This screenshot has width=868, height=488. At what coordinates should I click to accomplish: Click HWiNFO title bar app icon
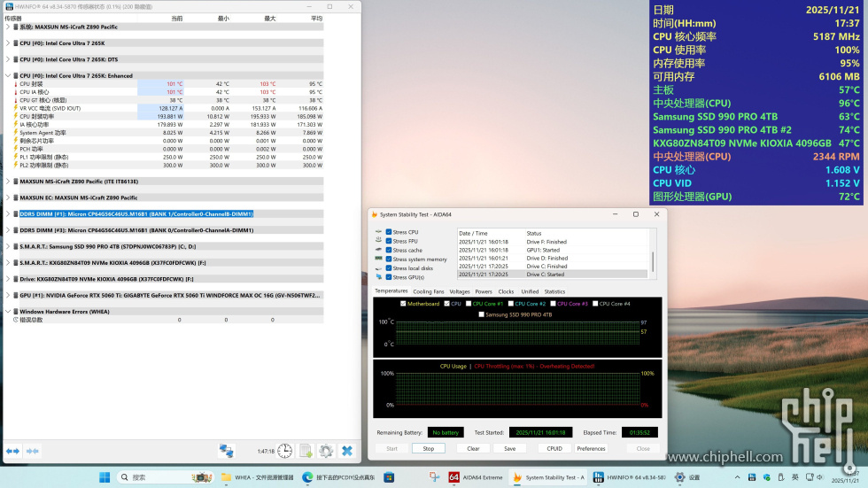(10, 6)
